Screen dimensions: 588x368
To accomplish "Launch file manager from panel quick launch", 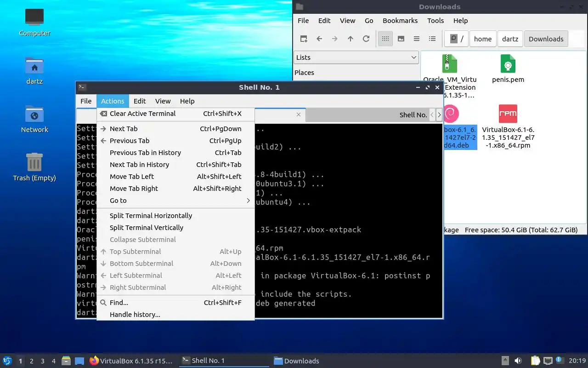I will click(x=66, y=361).
